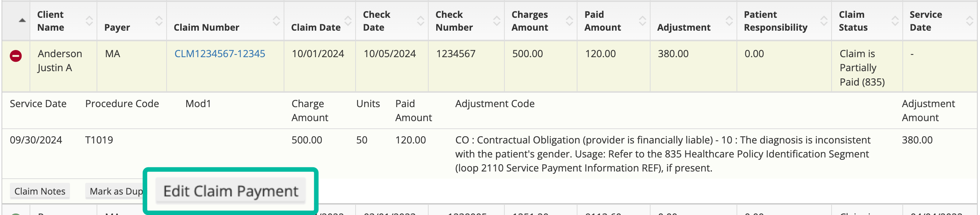
Task: Sort by Service Date column arrows
Action: pyautogui.click(x=970, y=21)
